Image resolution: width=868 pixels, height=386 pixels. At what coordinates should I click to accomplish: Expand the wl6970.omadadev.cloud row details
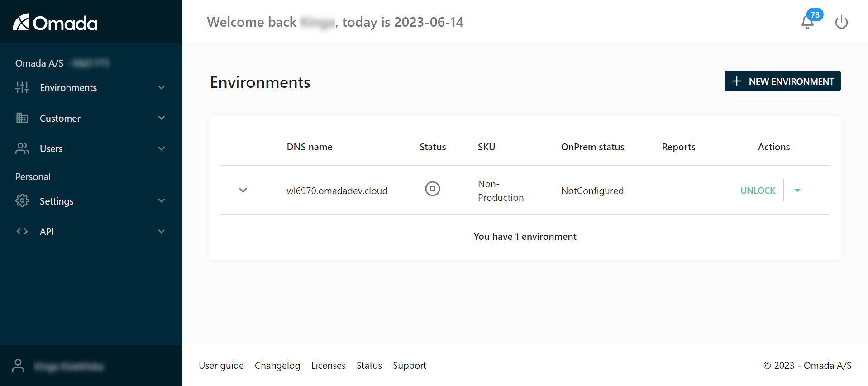pyautogui.click(x=243, y=190)
